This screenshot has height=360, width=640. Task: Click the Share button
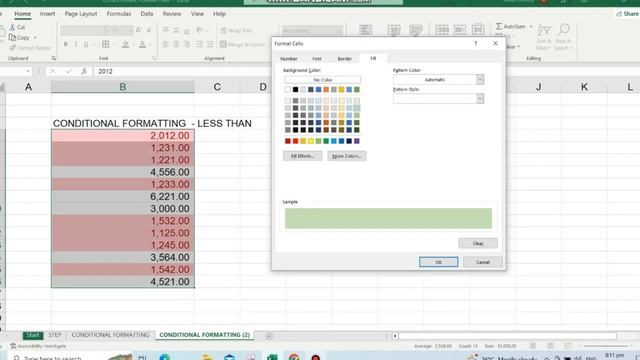click(x=627, y=14)
